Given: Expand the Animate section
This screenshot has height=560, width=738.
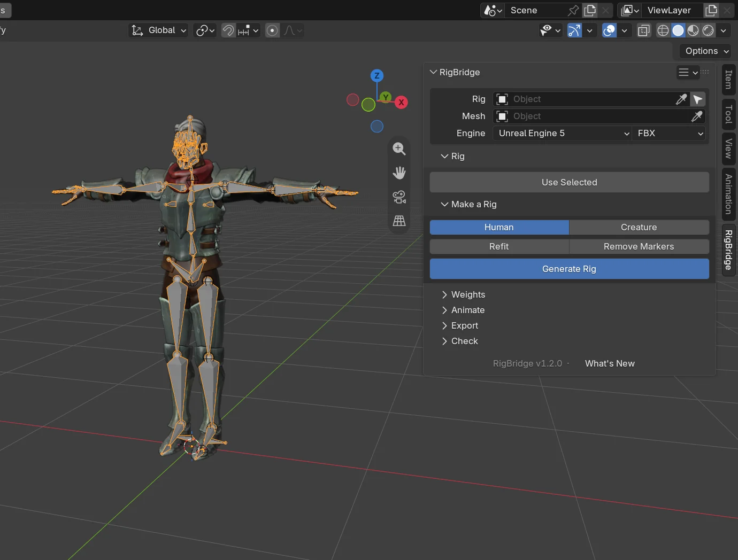Looking at the screenshot, I should click(x=463, y=310).
